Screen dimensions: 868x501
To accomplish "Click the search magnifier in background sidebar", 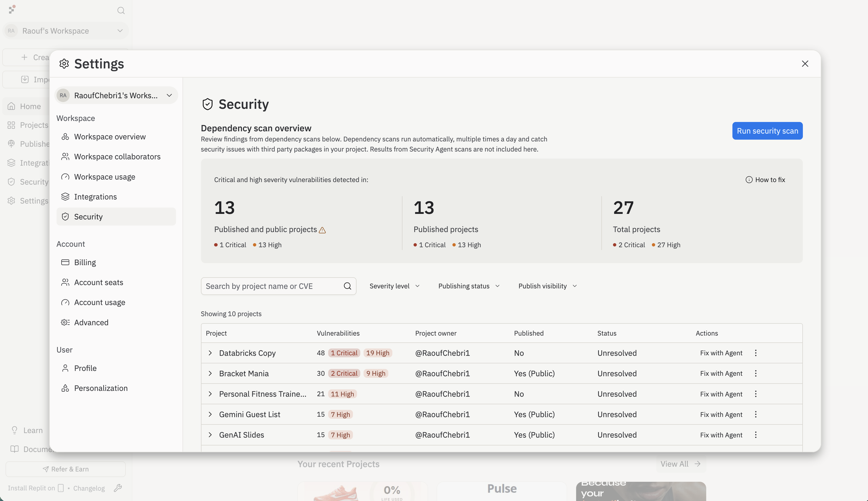I will pos(121,10).
